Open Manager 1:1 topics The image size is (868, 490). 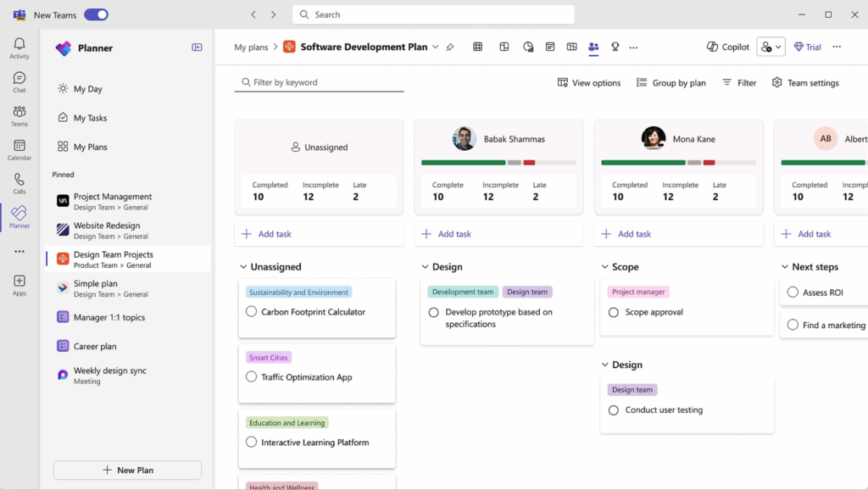[x=127, y=317]
